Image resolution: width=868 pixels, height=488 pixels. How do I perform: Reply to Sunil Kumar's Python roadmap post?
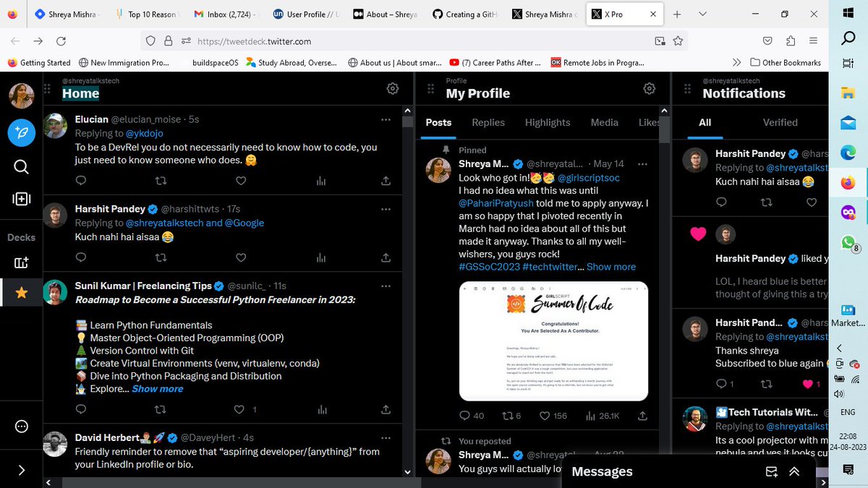coord(81,410)
